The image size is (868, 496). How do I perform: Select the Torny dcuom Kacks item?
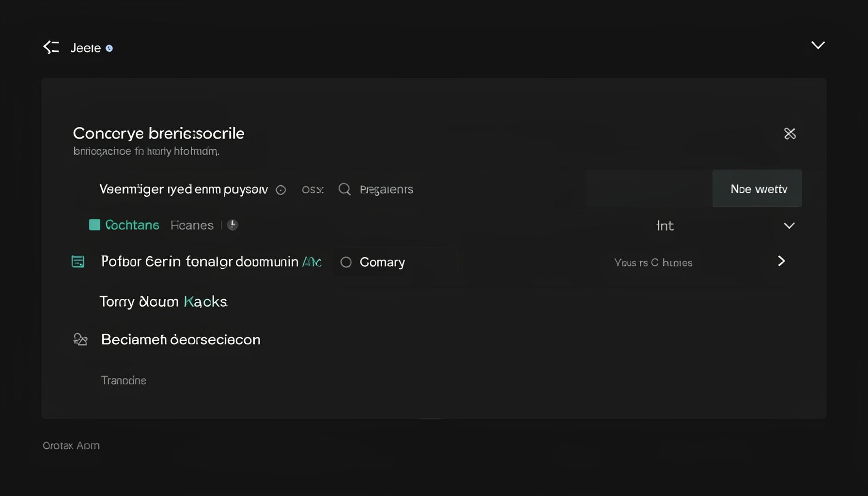point(163,302)
